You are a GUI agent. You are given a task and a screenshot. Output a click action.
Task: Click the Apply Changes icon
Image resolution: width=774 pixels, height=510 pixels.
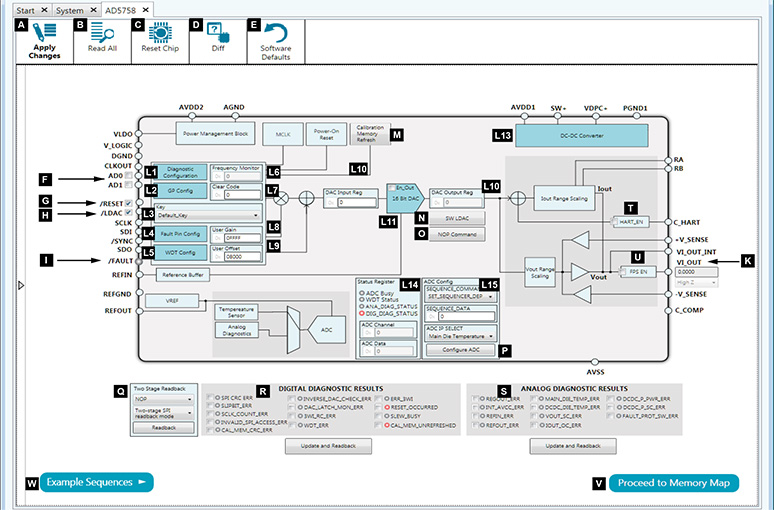point(44,33)
